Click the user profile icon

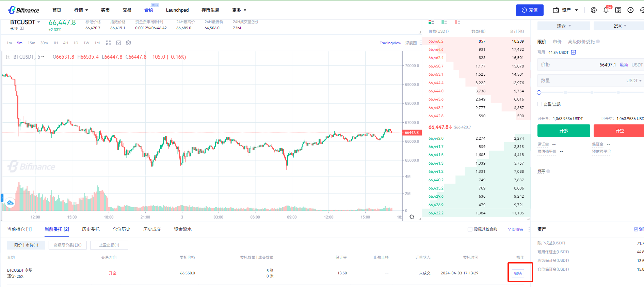(x=594, y=10)
